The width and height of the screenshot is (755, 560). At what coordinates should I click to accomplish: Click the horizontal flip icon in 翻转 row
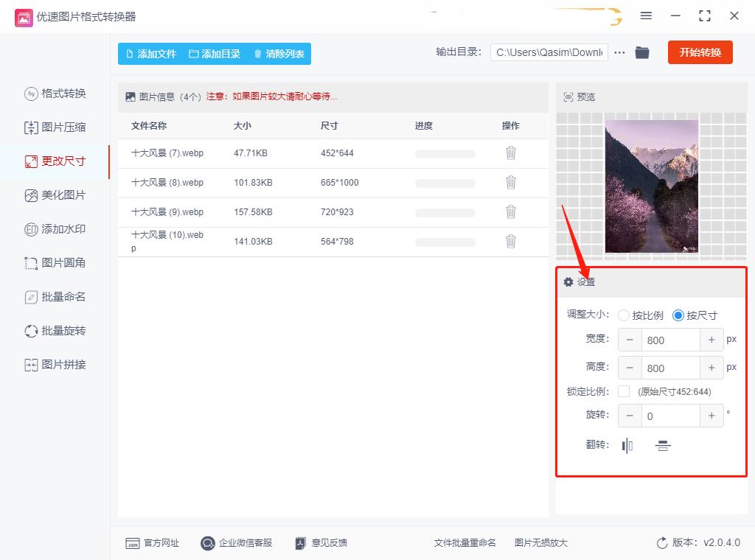point(627,445)
